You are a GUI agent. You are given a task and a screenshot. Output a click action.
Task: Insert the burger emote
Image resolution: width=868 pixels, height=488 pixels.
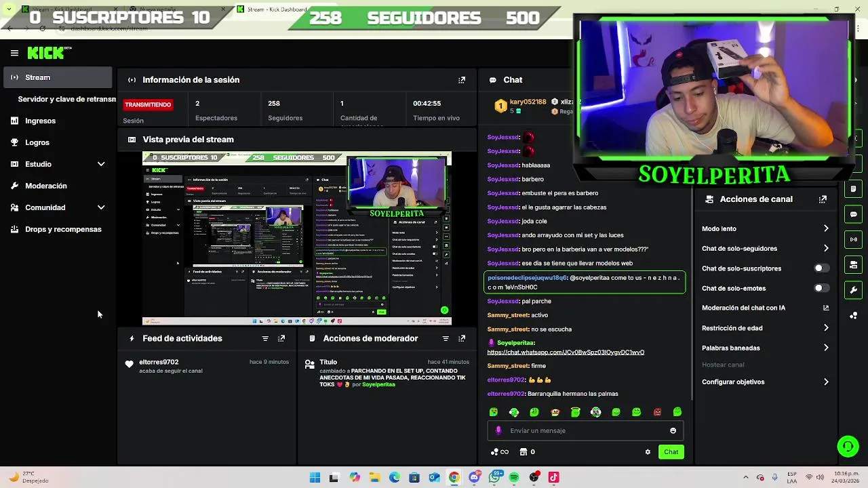click(x=555, y=412)
